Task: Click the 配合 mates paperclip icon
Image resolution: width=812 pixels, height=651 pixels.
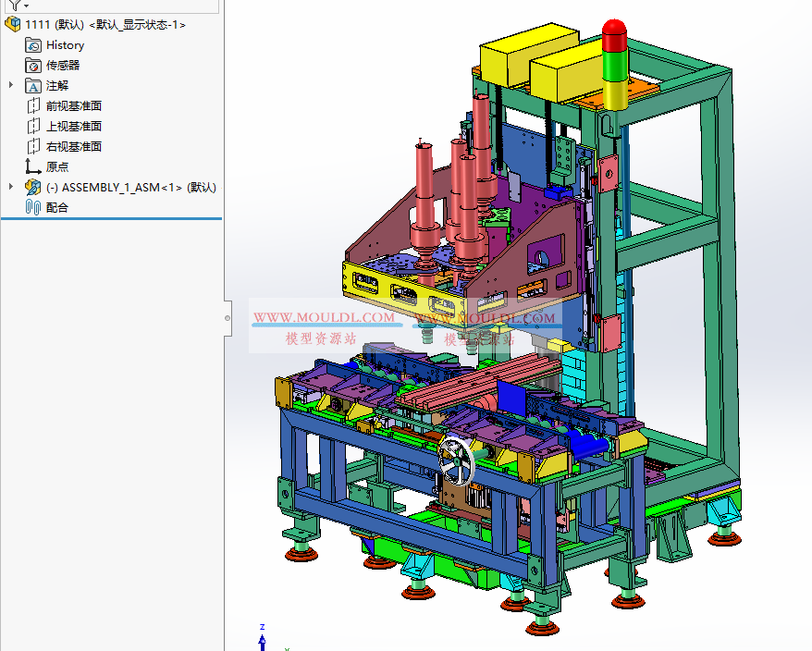Action: (31, 206)
